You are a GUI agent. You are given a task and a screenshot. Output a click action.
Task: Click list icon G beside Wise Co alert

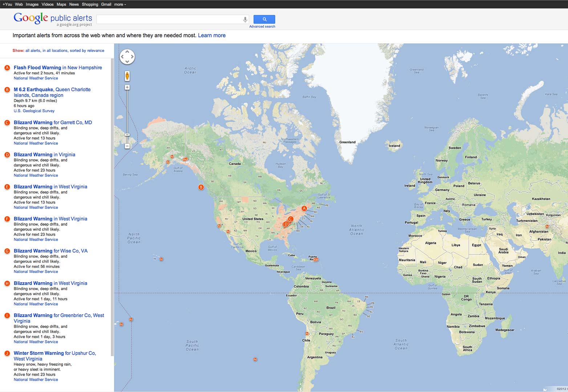(x=7, y=251)
